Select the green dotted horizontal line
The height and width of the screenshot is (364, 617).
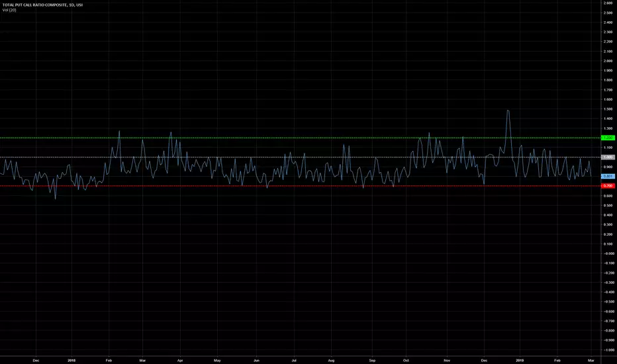[x=301, y=138]
